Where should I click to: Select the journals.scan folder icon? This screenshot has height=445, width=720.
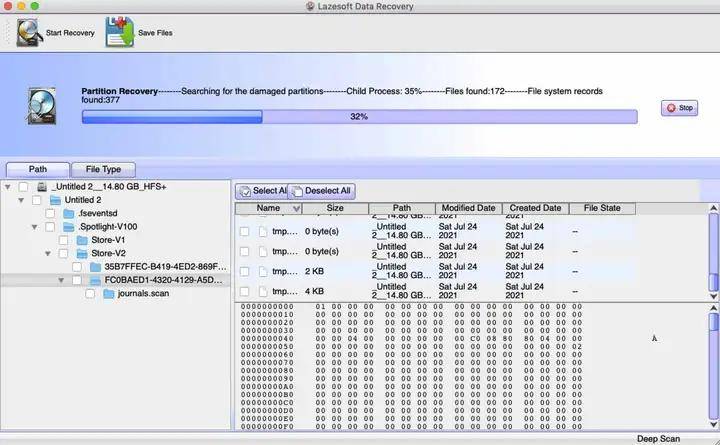click(x=109, y=293)
